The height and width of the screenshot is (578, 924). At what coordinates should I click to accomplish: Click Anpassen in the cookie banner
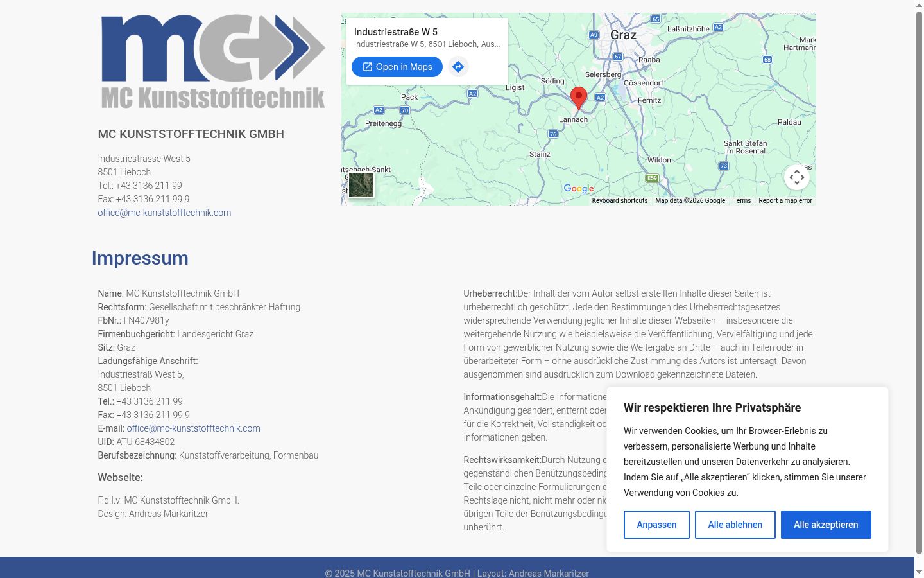[656, 525]
